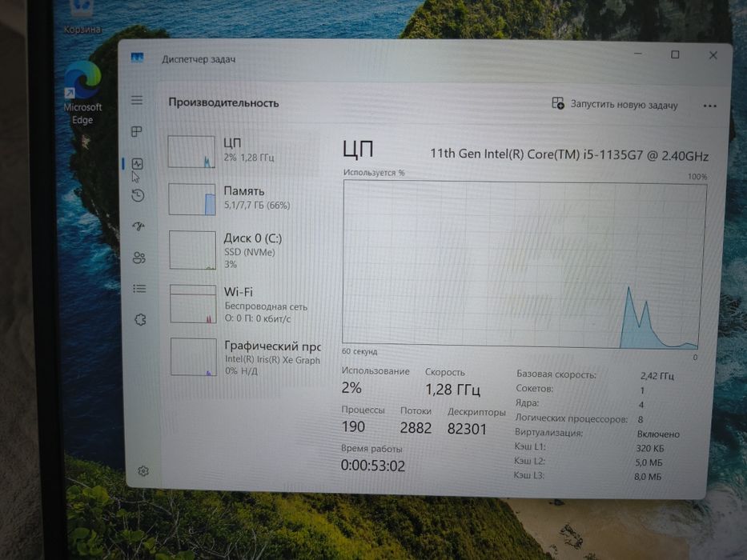Open the Services puzzle icon
Viewport: 747px width, 560px height.
[x=140, y=319]
